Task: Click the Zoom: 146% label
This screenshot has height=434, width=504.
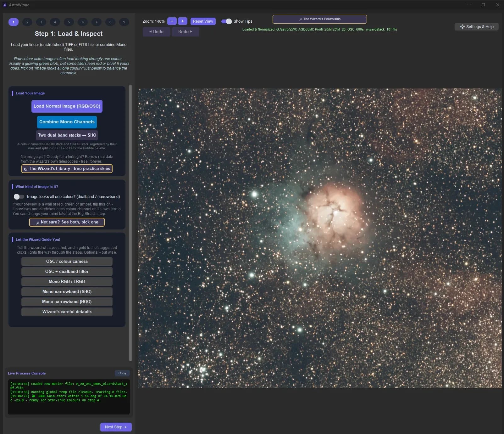Action: click(153, 21)
